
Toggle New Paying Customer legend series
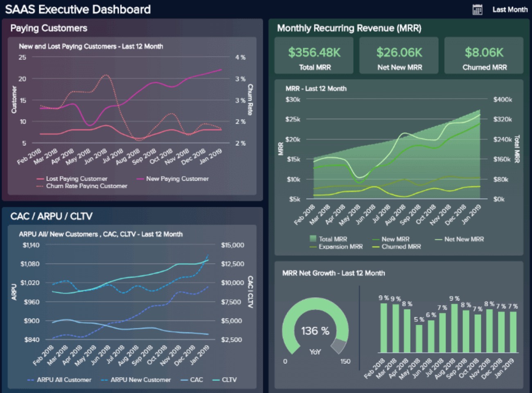(x=172, y=178)
